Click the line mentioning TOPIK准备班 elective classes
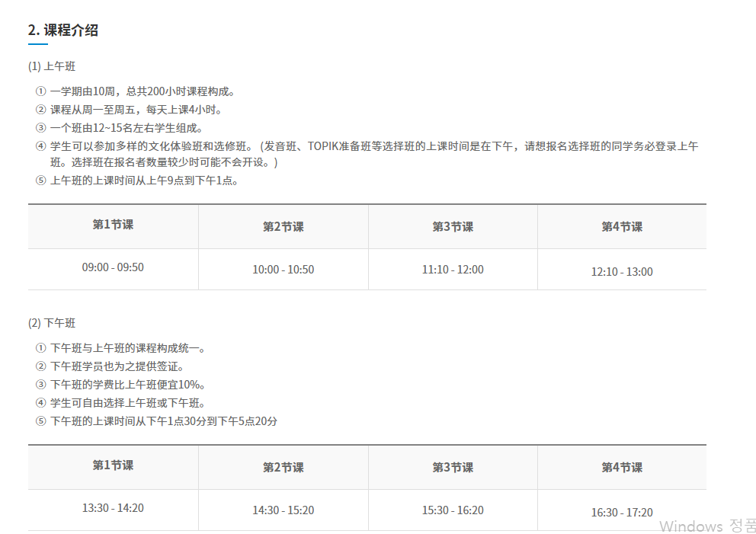This screenshot has width=756, height=534. [x=373, y=146]
